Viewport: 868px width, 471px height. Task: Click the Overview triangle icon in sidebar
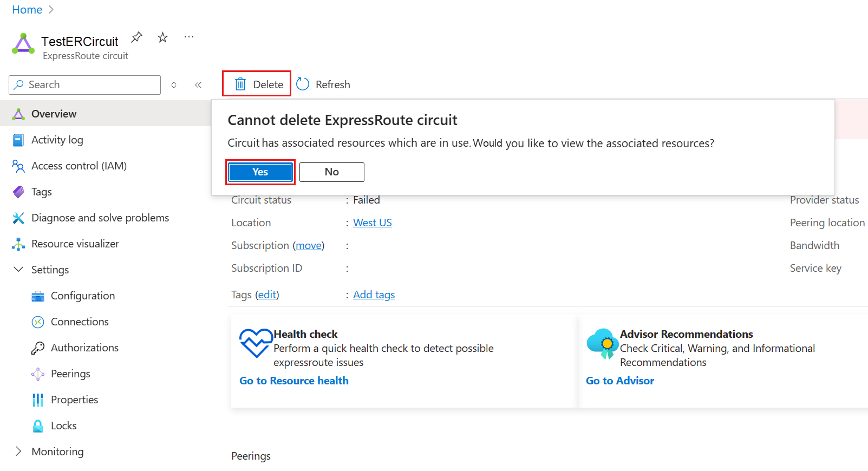click(x=18, y=114)
